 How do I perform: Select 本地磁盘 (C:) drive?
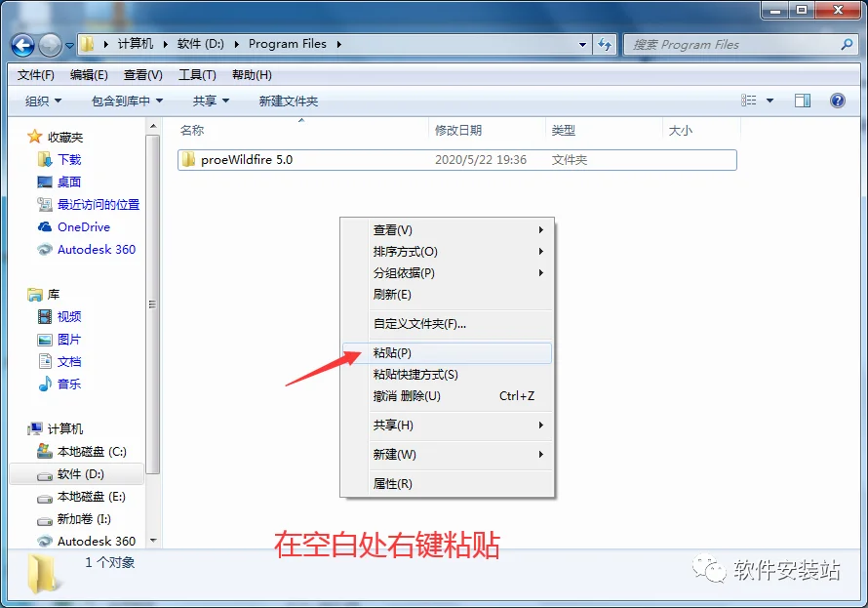pos(92,451)
